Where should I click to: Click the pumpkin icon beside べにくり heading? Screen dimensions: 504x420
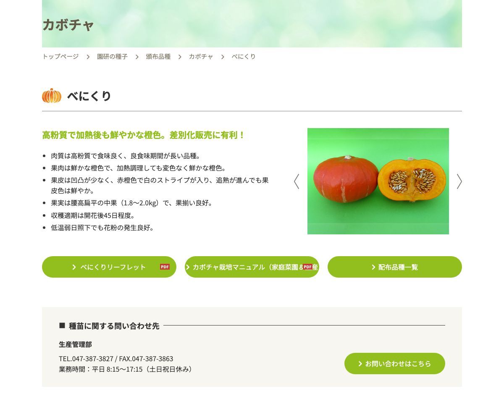tap(52, 96)
